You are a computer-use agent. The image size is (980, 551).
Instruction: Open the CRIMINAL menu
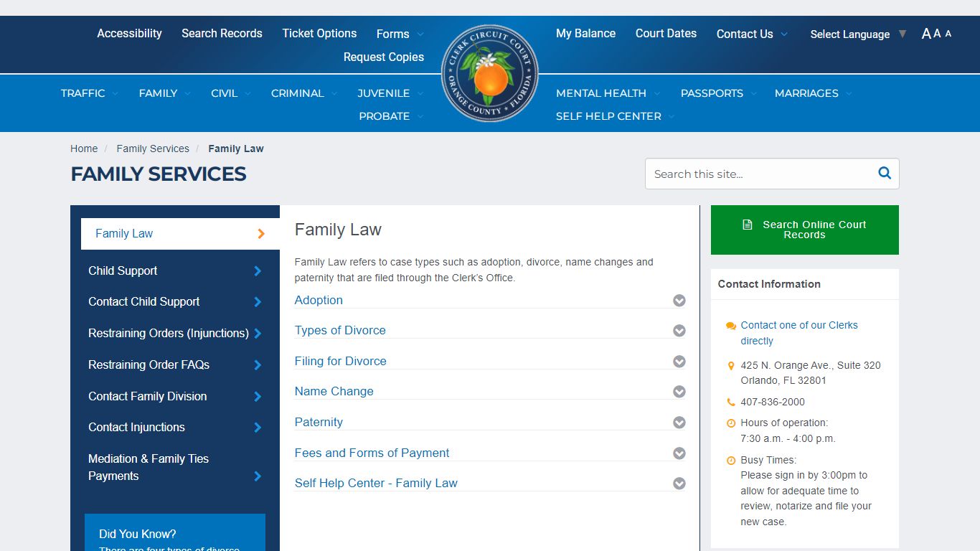(304, 93)
